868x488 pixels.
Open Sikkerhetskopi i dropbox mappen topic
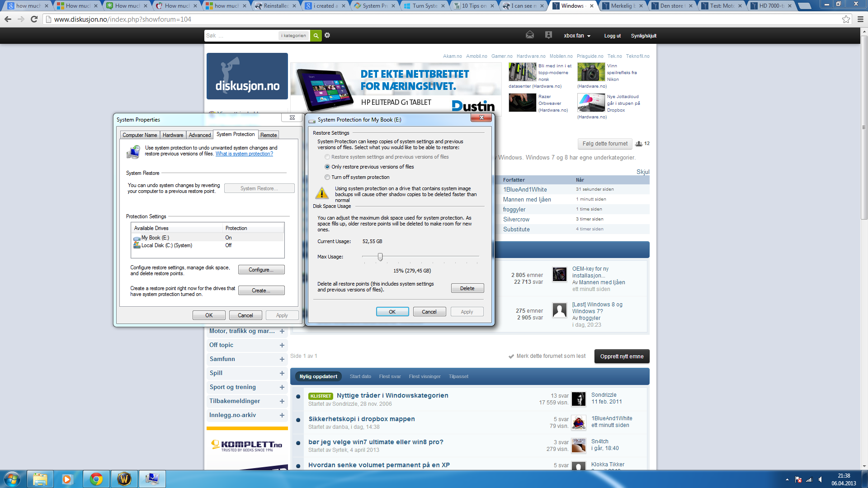click(362, 419)
